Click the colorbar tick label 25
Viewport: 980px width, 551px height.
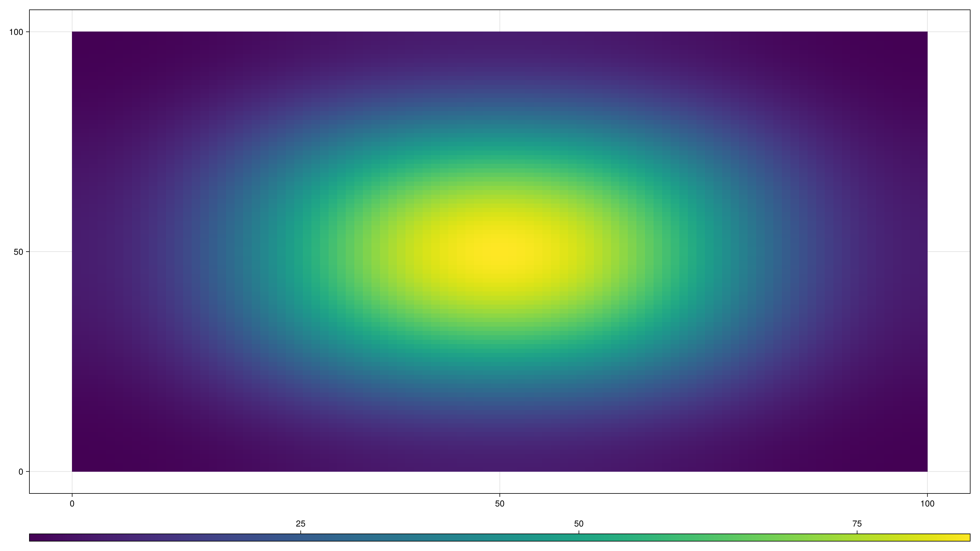tap(300, 524)
